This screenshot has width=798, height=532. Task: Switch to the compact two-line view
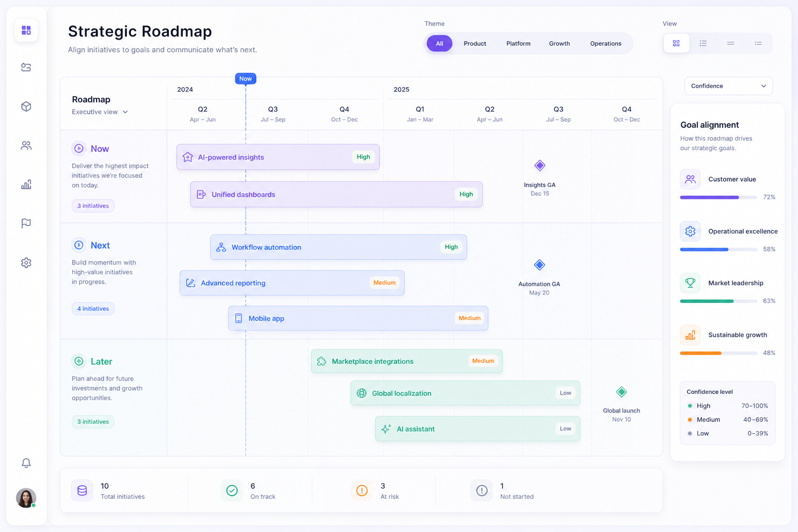[x=730, y=43]
